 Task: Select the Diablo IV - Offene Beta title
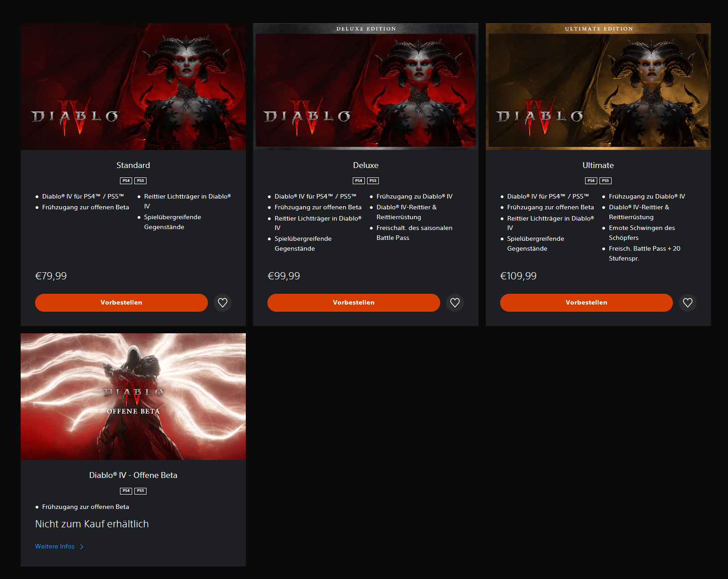133,475
